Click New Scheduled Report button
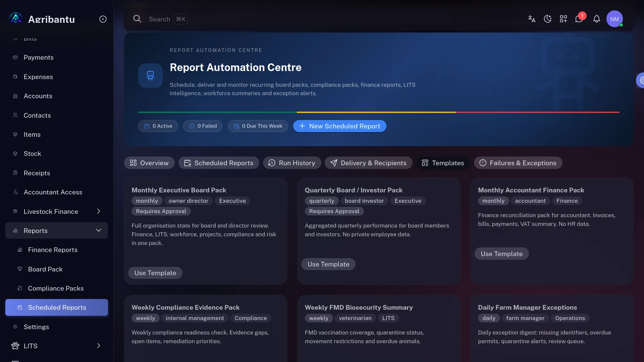Image resolution: width=644 pixels, height=362 pixels. [x=339, y=126]
